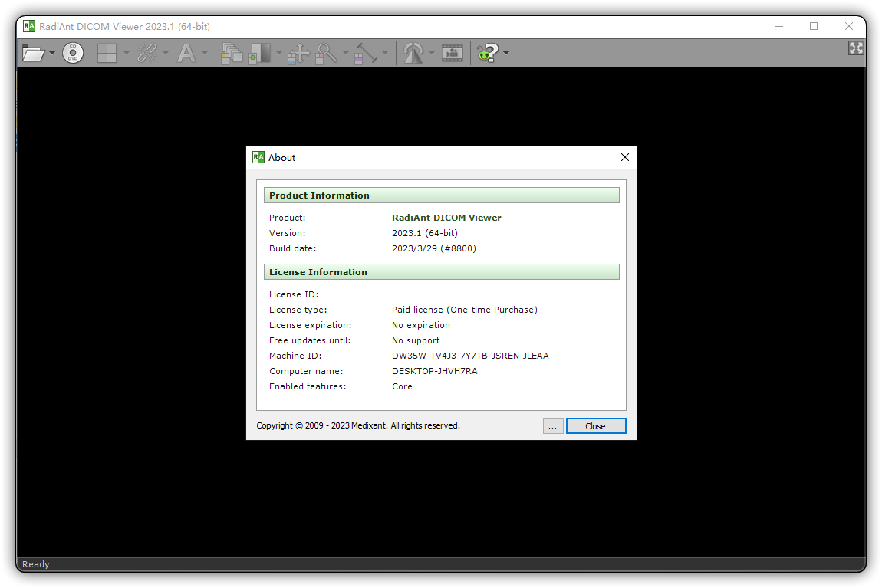Click the build date 2023/3/29 (#8800)
Viewport: 882px width, 588px height.
pyautogui.click(x=433, y=248)
